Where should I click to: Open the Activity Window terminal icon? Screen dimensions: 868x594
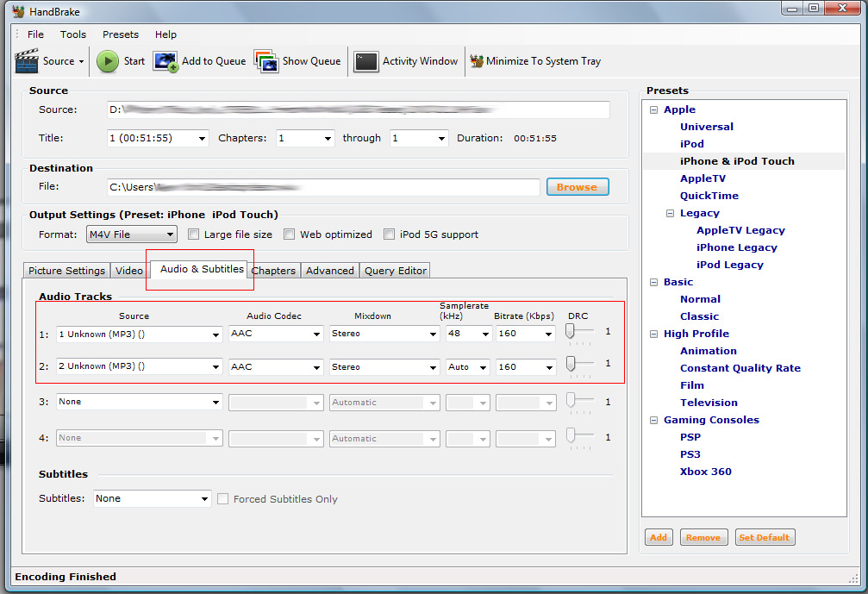click(x=366, y=61)
